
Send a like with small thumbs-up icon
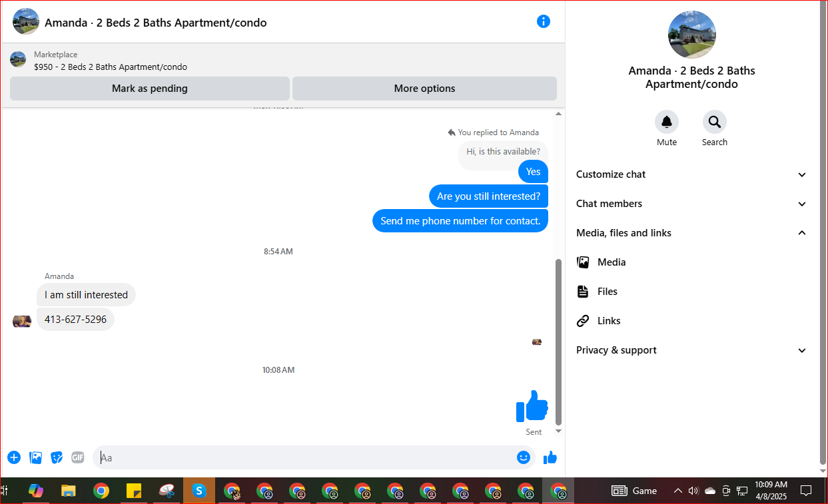(550, 457)
